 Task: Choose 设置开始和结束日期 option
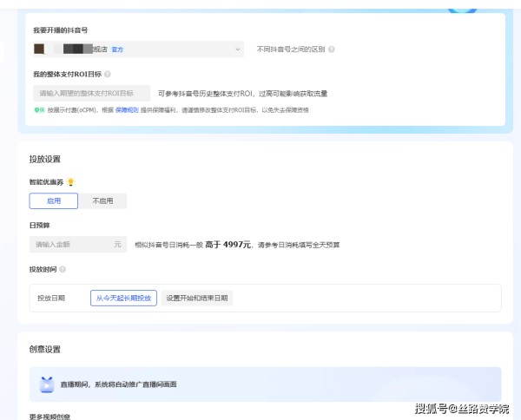[x=197, y=298]
